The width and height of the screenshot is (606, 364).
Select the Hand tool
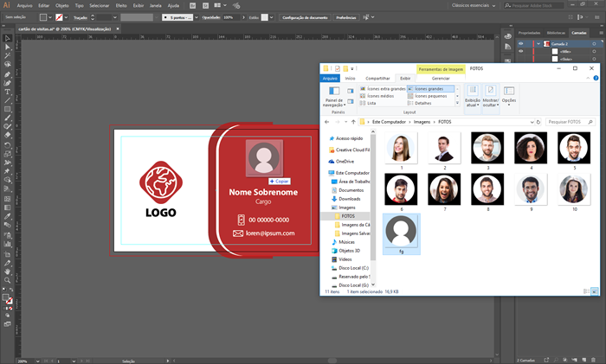(x=7, y=271)
